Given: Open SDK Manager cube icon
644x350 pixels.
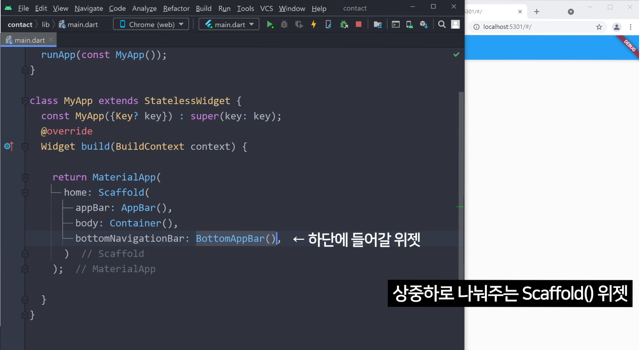Looking at the screenshot, I should (424, 25).
